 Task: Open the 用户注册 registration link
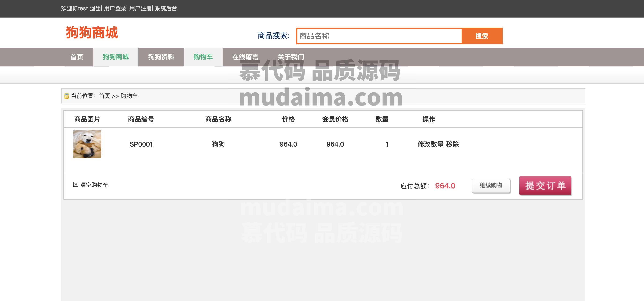(x=140, y=8)
